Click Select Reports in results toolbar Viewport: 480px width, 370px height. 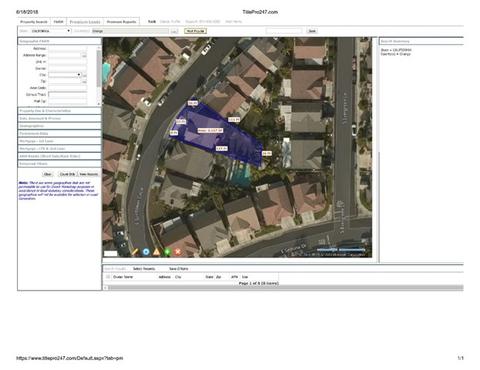(x=144, y=269)
